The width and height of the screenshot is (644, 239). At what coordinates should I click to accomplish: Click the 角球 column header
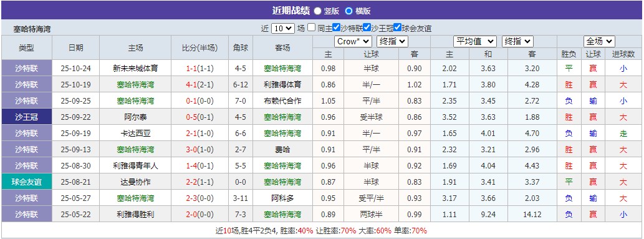click(x=241, y=47)
